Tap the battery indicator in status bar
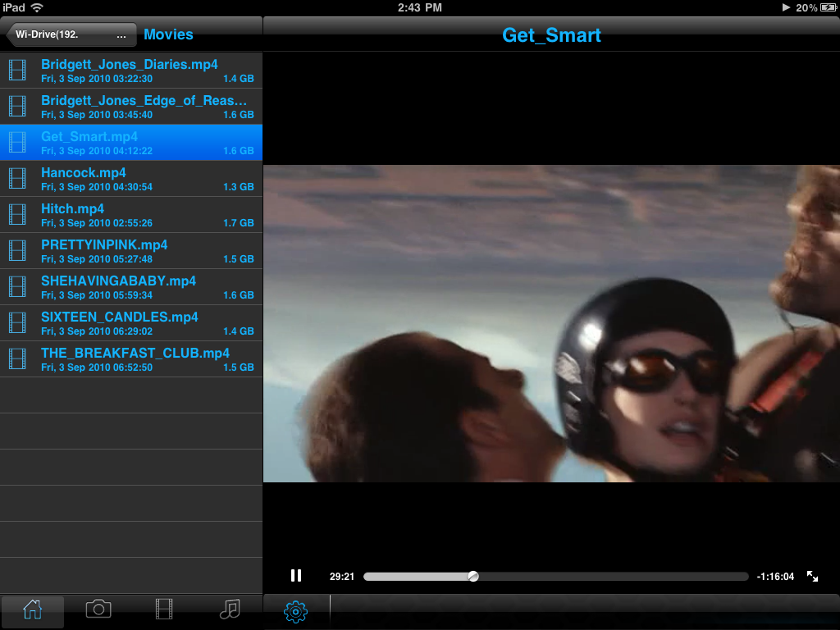The image size is (840, 630). [x=829, y=7]
